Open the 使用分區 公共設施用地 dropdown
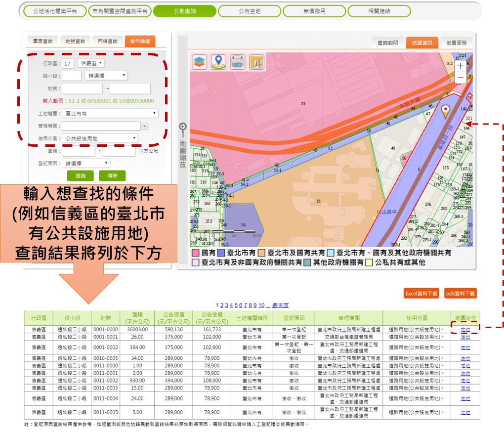504x433 pixels. pyautogui.click(x=100, y=138)
